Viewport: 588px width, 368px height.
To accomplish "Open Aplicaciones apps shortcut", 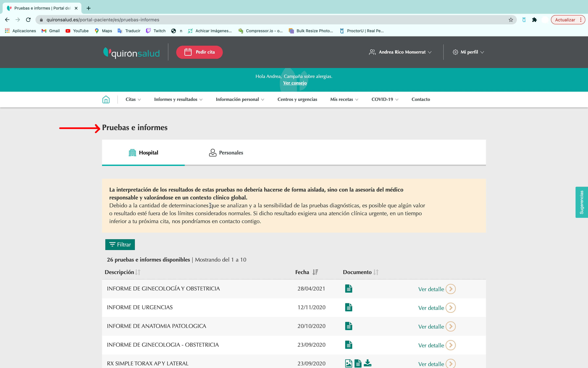I will [x=20, y=31].
